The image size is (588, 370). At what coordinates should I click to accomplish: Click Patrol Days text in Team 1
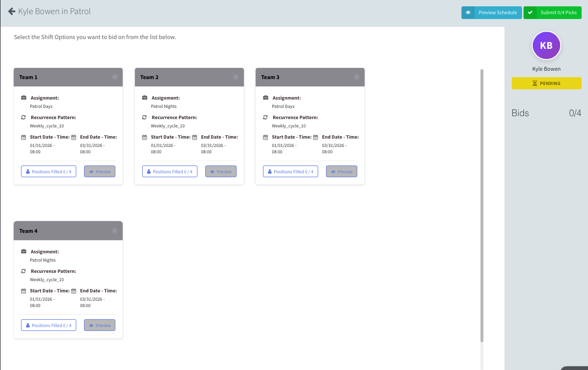(41, 106)
